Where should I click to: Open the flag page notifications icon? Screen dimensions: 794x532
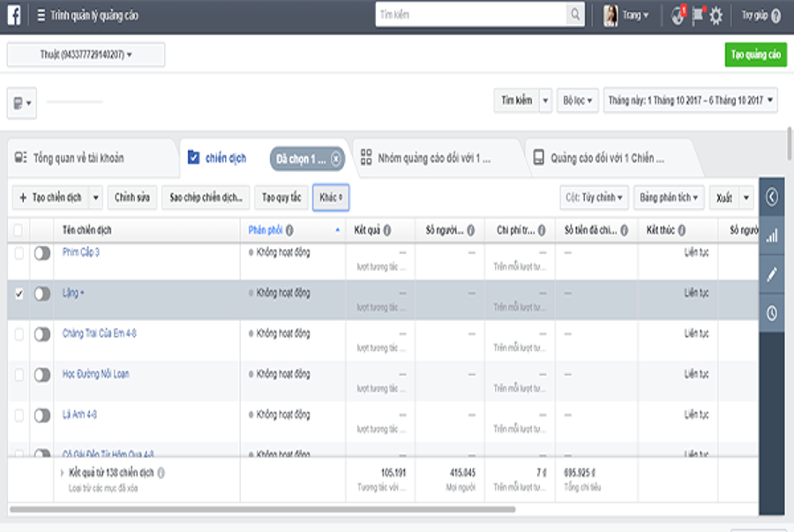pos(698,15)
